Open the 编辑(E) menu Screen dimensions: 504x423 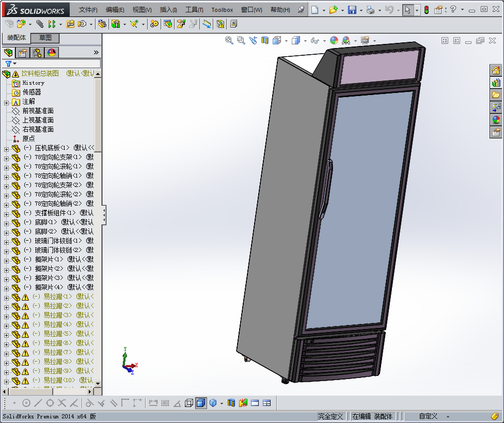coord(115,10)
